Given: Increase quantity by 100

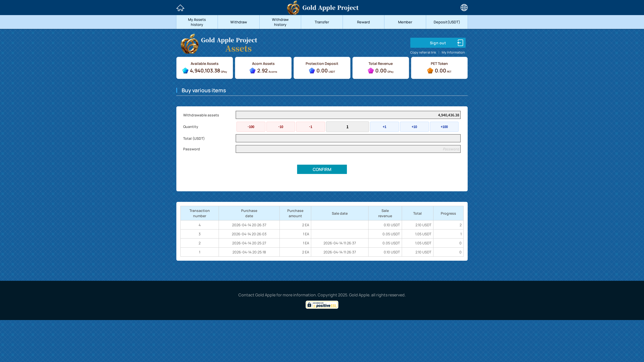Looking at the screenshot, I should (444, 127).
